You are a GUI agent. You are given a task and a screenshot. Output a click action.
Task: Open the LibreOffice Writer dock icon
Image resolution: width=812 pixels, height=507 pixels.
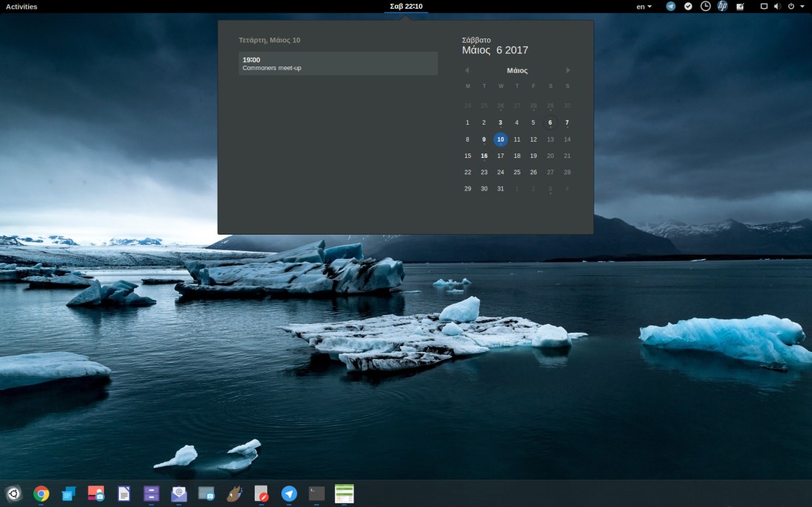(x=124, y=494)
